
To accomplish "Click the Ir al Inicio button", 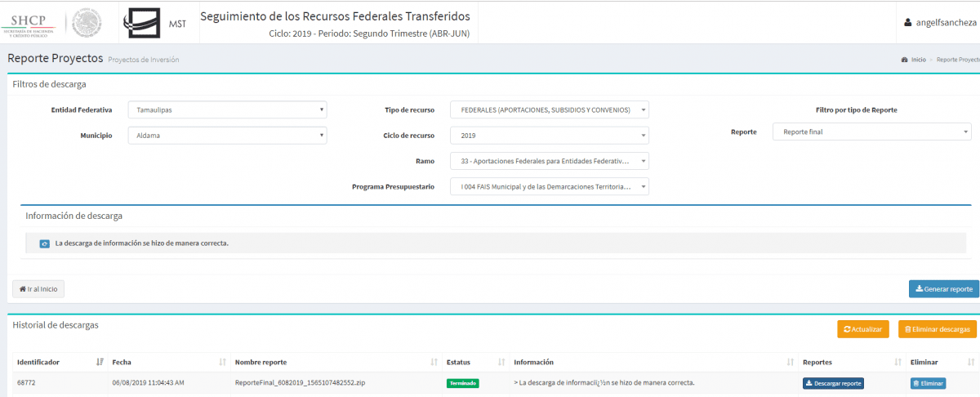I will point(38,289).
